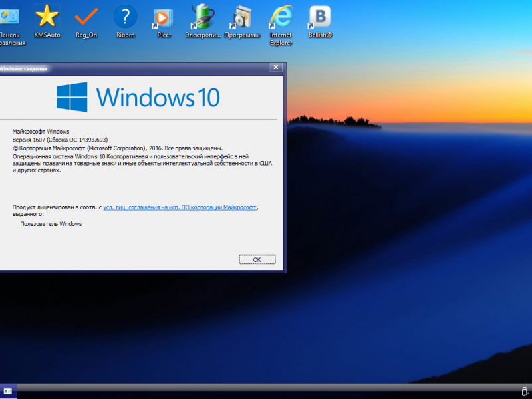Click the text 'Версия 1607 (Сборка ОС 14393.693)'
The image size is (532, 399).
click(x=60, y=140)
